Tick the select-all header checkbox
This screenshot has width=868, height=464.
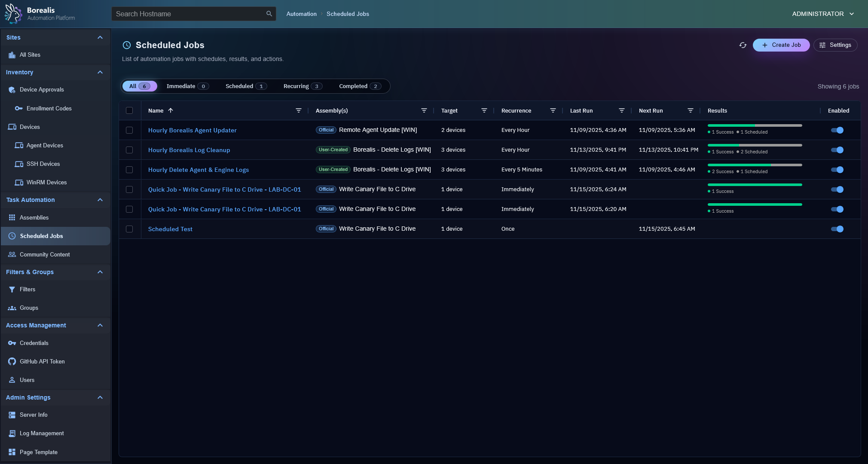tap(129, 110)
